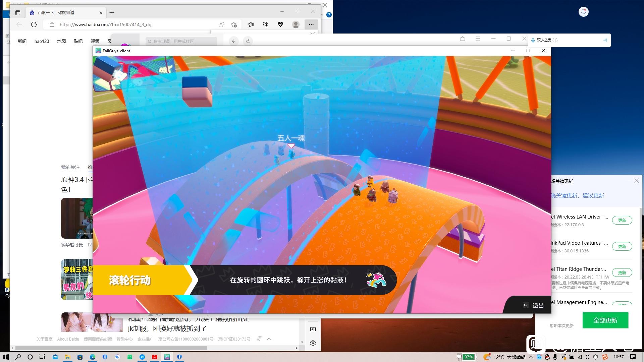Click the 绫华超可爱 video thumbnail
Screen dimensions: 644x362
[x=77, y=218]
